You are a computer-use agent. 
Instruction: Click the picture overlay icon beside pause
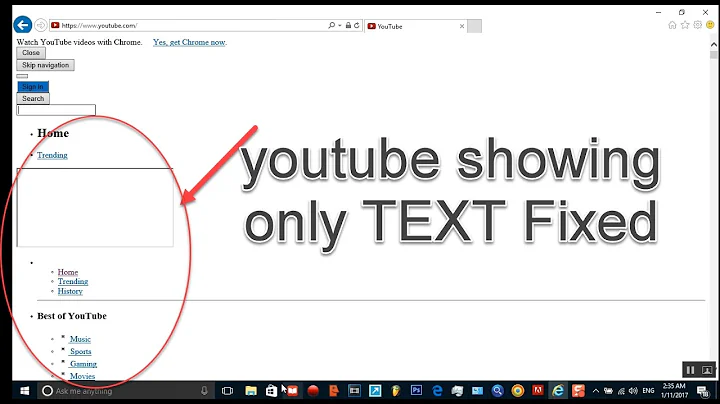pos(707,370)
